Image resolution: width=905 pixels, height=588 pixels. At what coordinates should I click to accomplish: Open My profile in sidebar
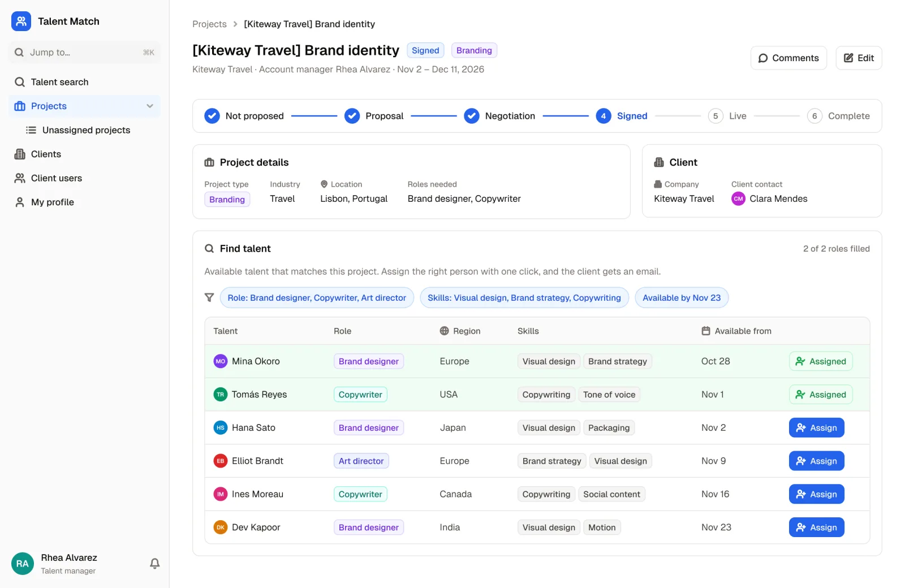point(84,202)
